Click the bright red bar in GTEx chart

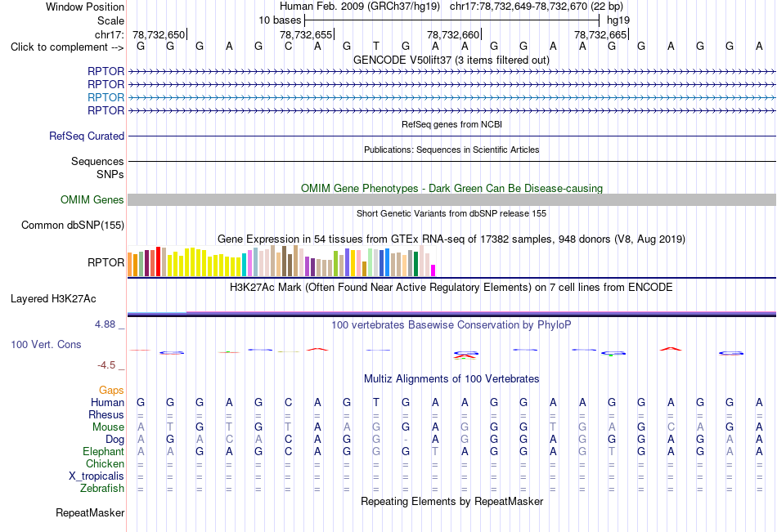coord(158,262)
